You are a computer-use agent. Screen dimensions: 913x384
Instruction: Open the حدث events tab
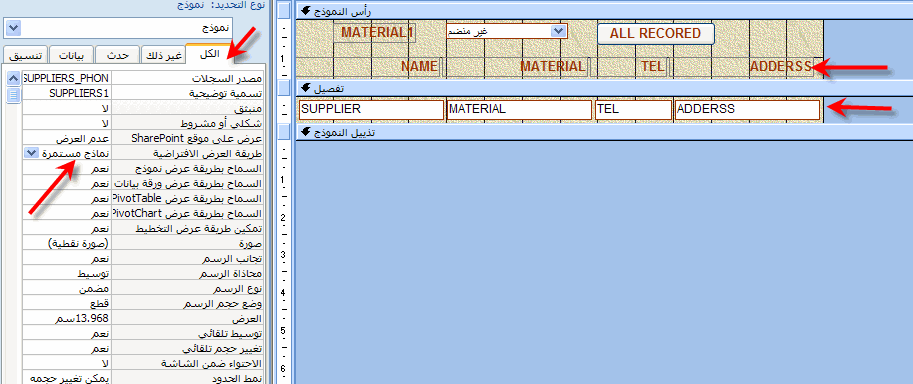point(117,55)
